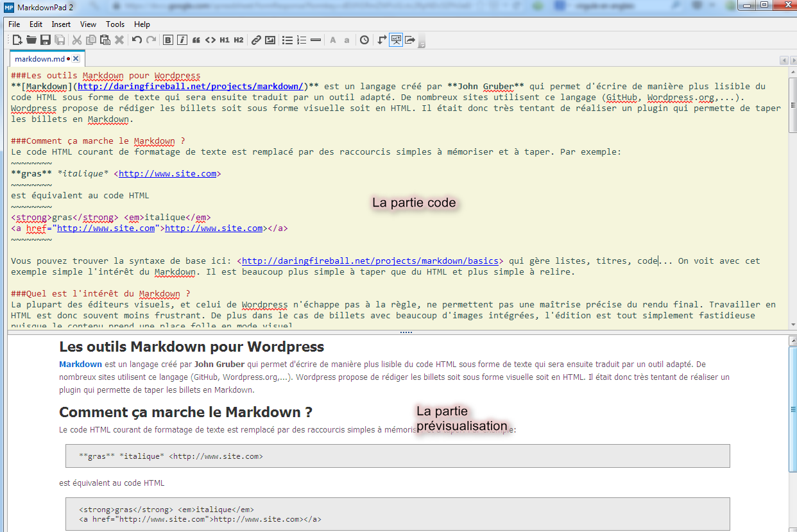
Task: Insert a hyperlink with the chain icon
Action: coord(256,40)
